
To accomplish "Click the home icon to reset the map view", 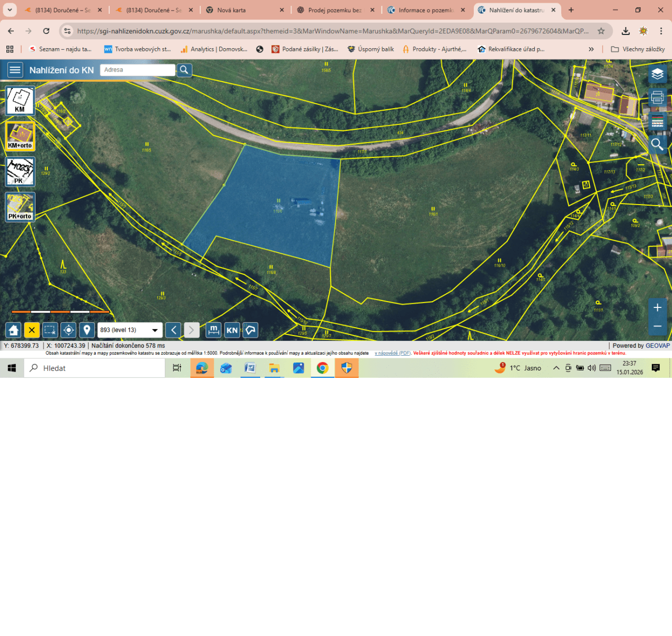I will [x=13, y=330].
